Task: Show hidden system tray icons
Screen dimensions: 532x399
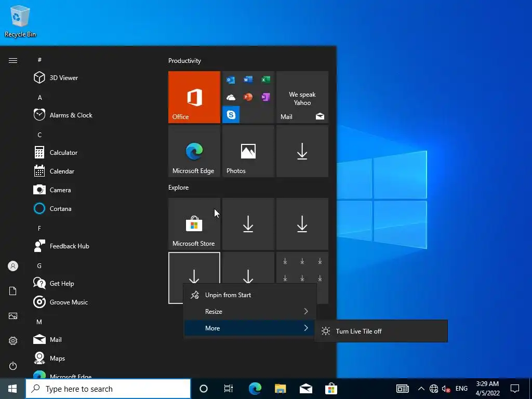Action: coord(421,389)
